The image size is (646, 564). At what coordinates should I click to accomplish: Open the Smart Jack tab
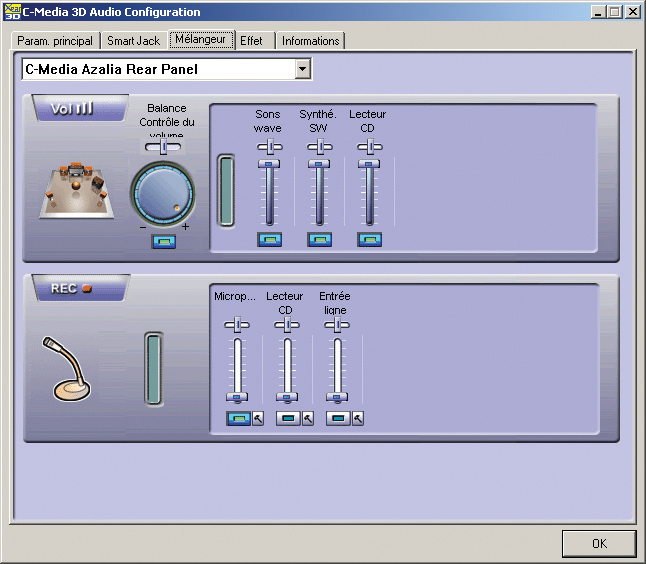coord(133,41)
